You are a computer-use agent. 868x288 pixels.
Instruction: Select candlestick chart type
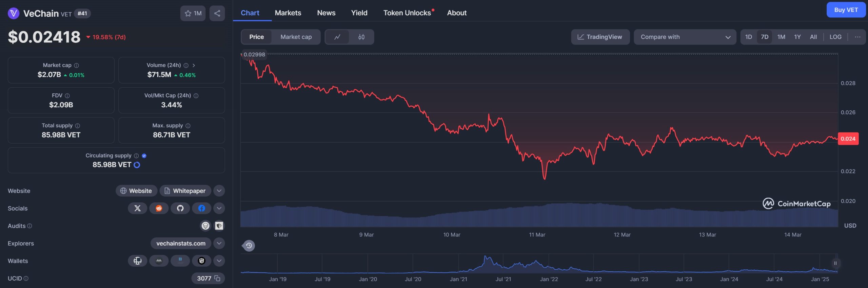tap(361, 37)
